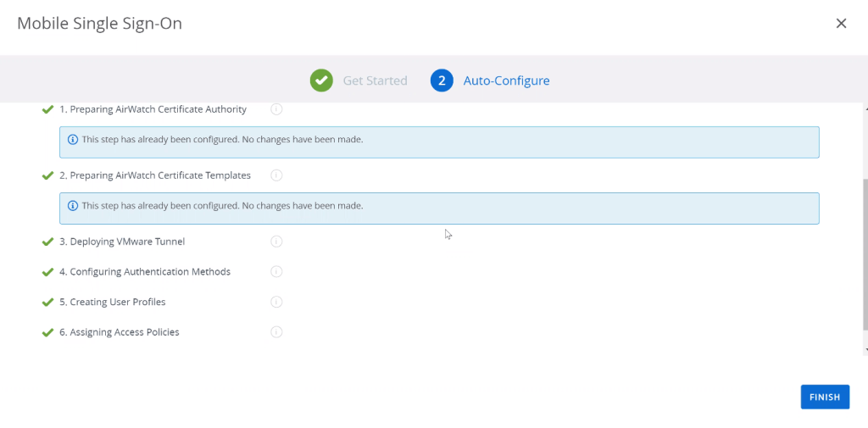Click green check beside Assigning Access Policies

(x=47, y=332)
